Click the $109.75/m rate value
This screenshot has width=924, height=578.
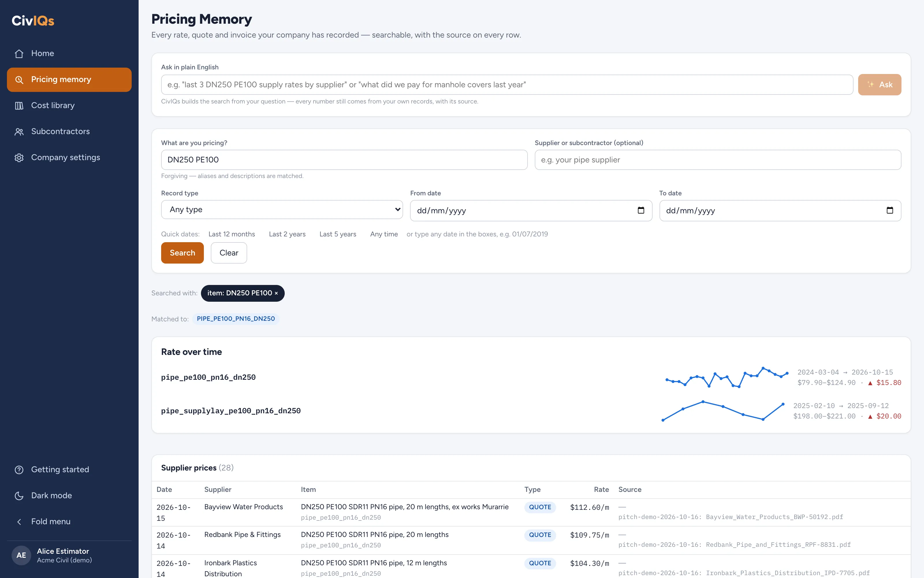tap(589, 535)
